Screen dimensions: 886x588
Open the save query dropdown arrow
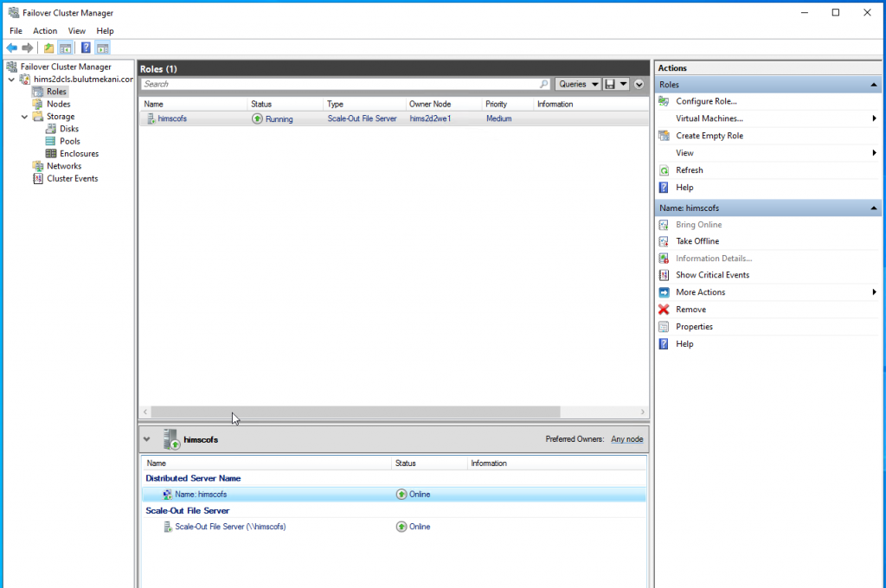pyautogui.click(x=623, y=84)
